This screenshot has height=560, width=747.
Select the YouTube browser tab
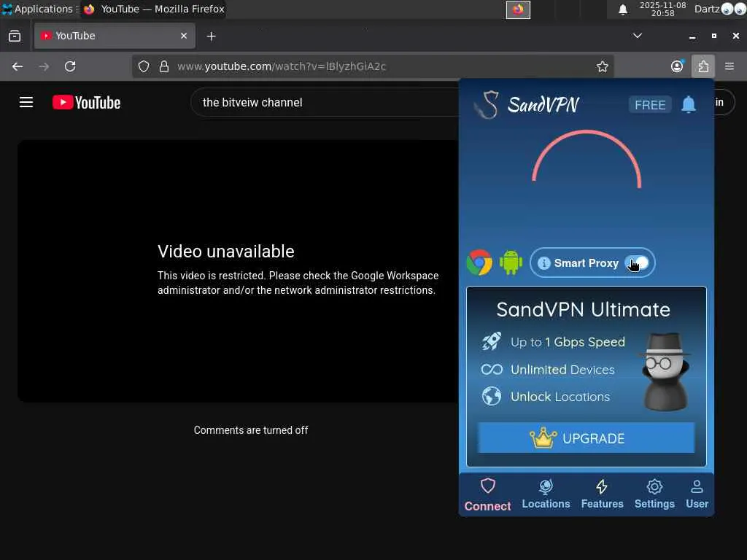tap(115, 36)
